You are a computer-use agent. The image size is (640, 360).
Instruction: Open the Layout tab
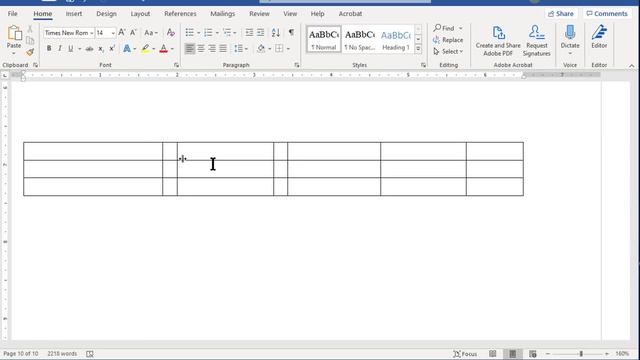[x=140, y=13]
